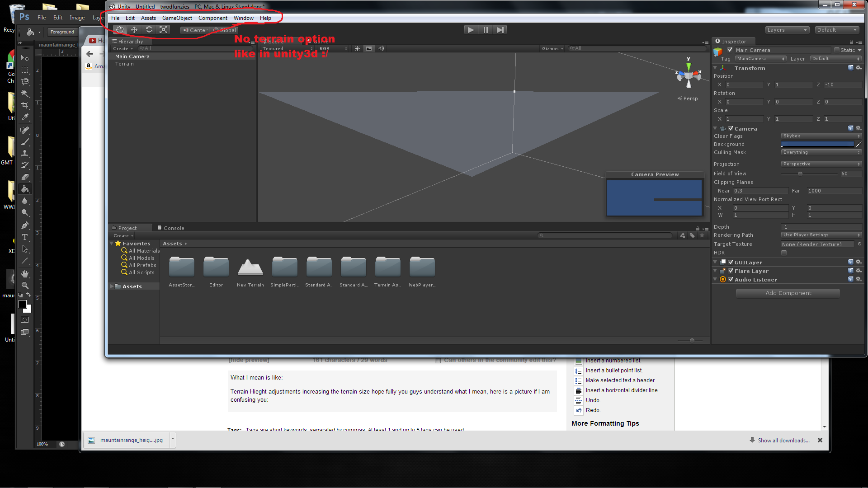Click the Pause button in Unity

486,30
